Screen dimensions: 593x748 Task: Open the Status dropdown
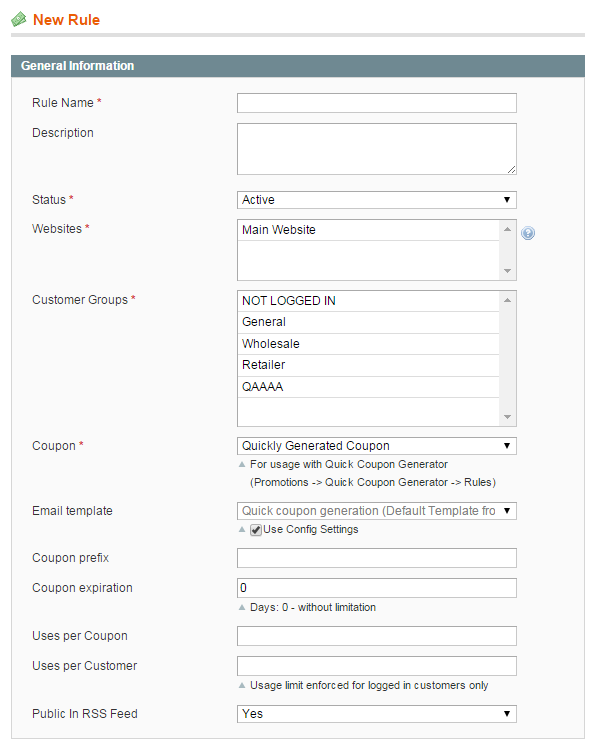pyautogui.click(x=376, y=200)
